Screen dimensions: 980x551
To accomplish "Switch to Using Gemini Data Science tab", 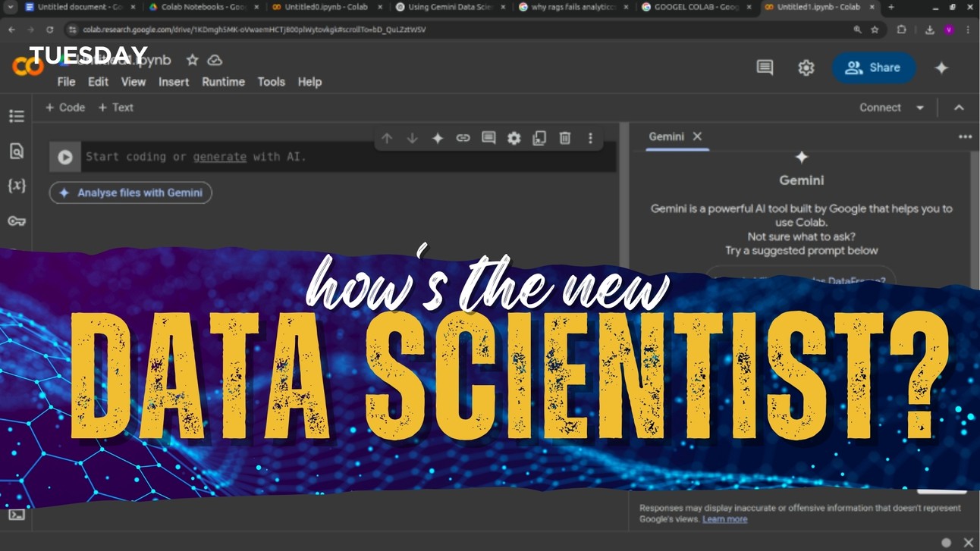I will [451, 7].
